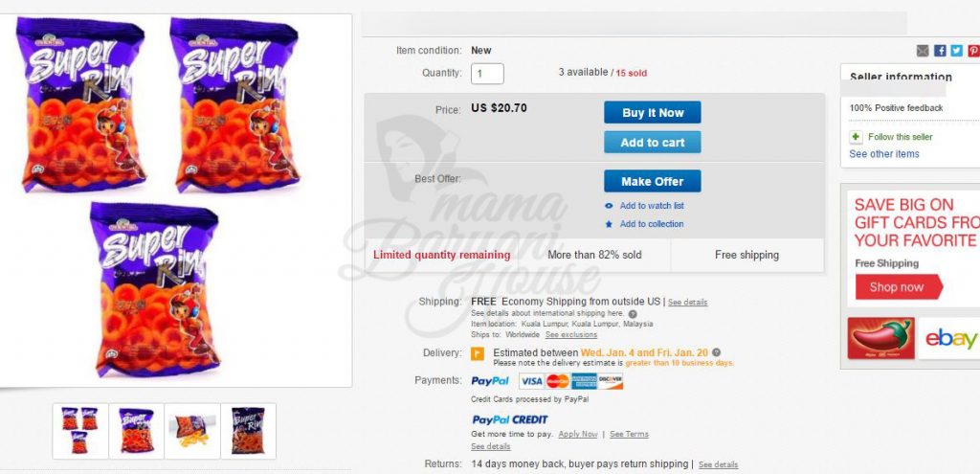Share listing via email envelope icon
Image resolution: width=980 pixels, height=474 pixels.
click(x=923, y=51)
